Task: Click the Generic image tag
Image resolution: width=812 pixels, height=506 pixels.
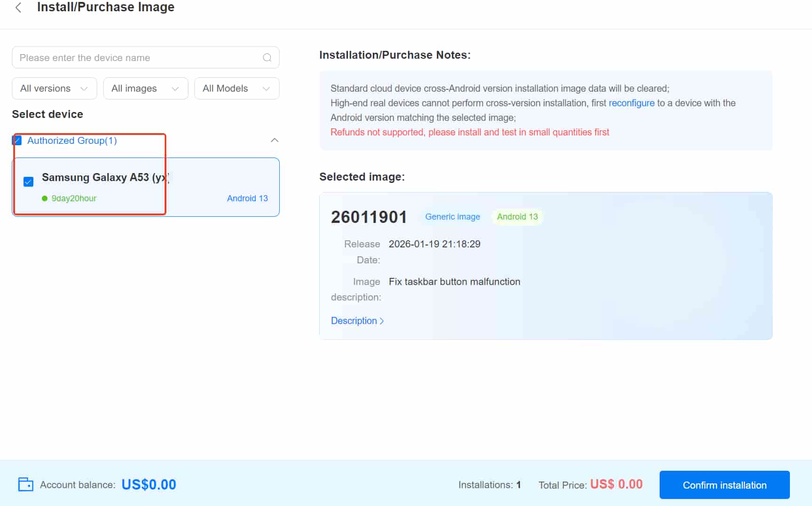Action: (x=452, y=217)
